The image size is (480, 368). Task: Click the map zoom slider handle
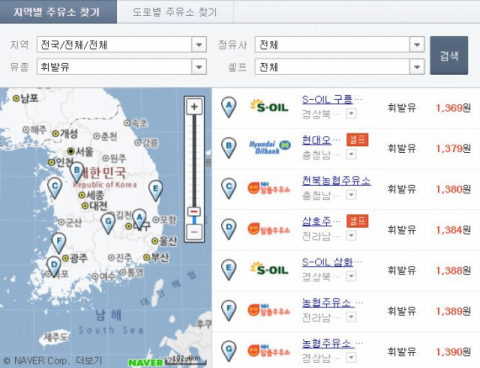[194, 211]
